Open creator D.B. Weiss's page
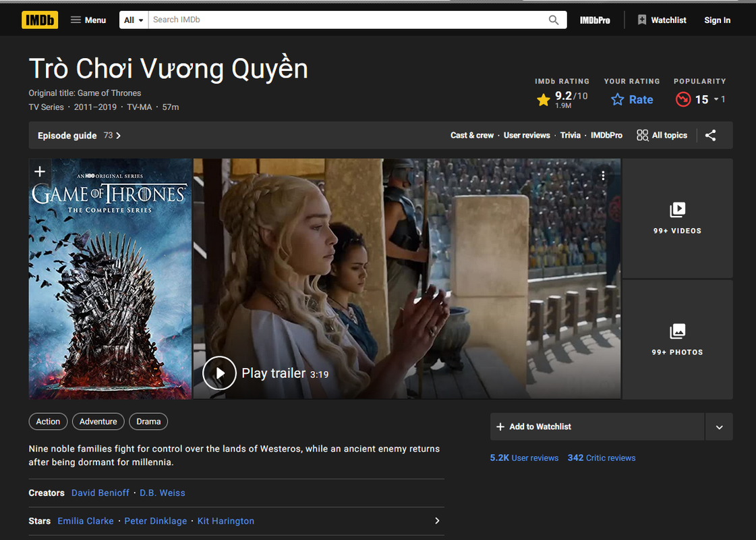The height and width of the screenshot is (540, 756). 163,493
